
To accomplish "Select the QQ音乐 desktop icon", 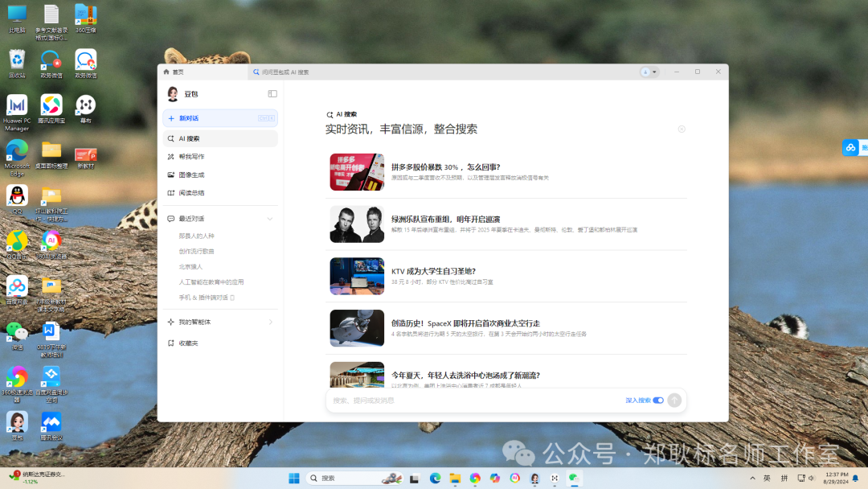I will click(x=17, y=245).
